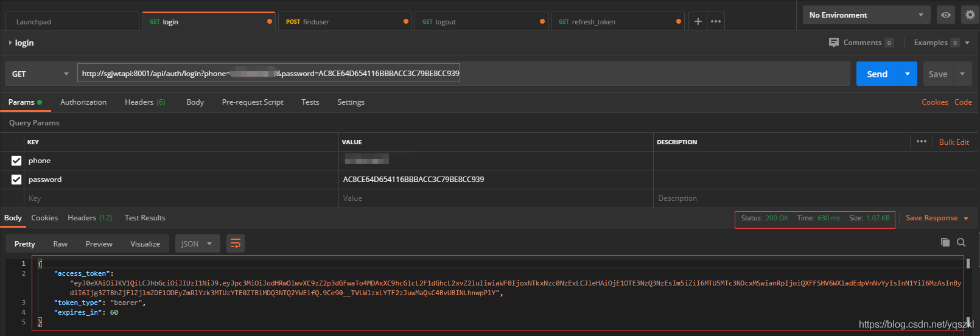The image size is (980, 336).
Task: Click the Size 1.07 KB value
Action: (x=869, y=218)
